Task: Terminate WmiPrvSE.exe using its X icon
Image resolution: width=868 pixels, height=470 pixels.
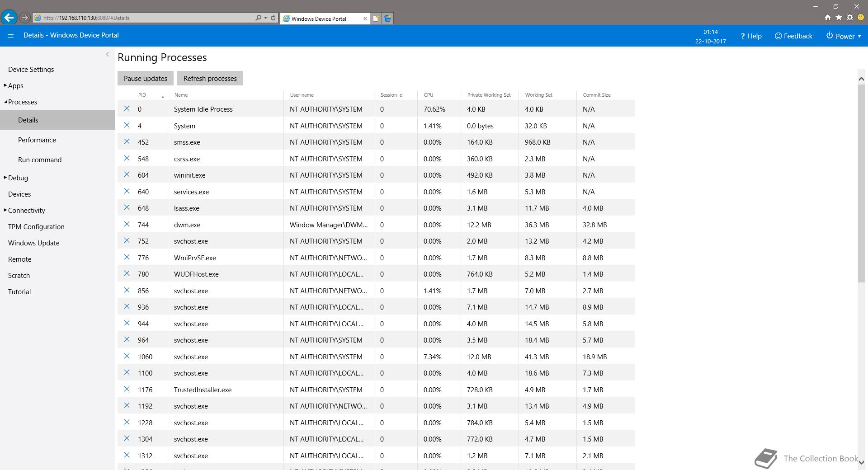Action: [x=127, y=257]
